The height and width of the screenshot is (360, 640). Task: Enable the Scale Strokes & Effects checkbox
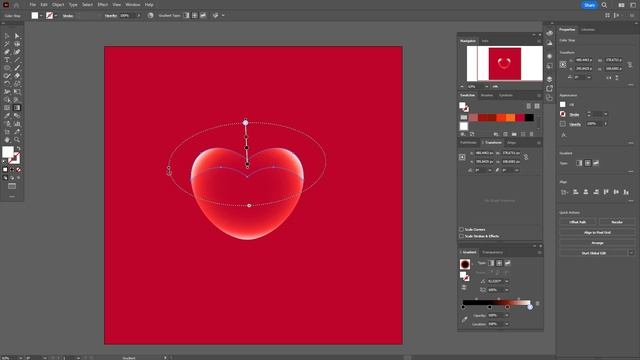(x=461, y=236)
